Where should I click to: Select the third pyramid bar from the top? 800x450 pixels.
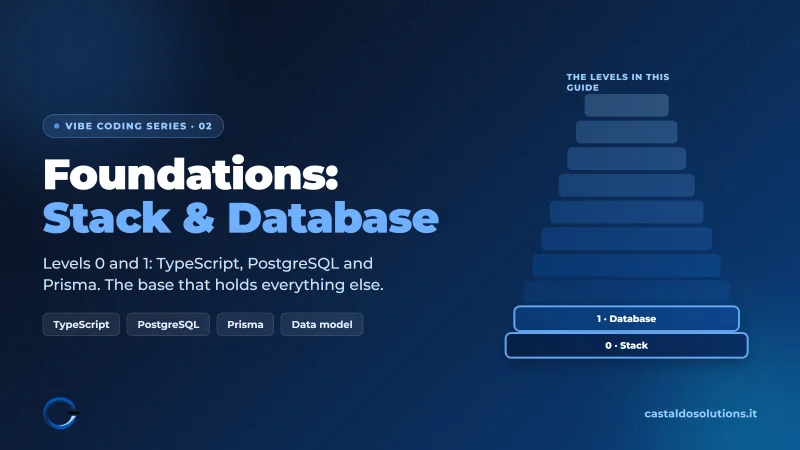[627, 159]
